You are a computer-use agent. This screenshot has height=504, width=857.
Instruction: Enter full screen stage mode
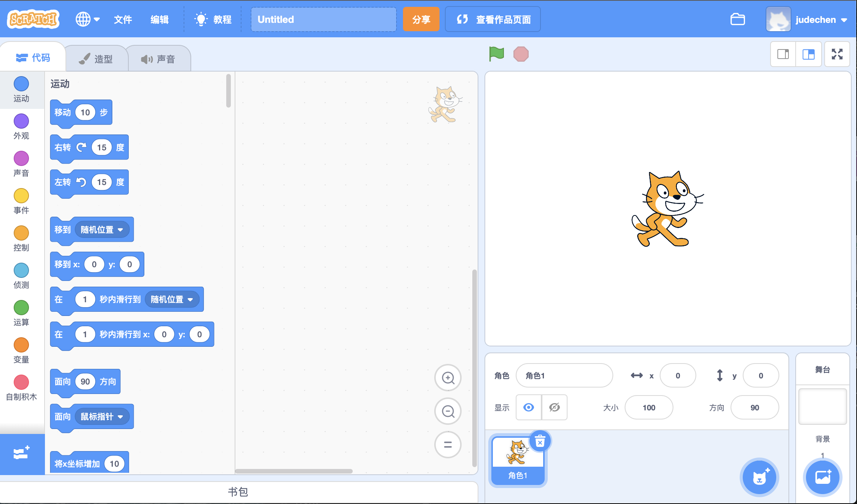[x=837, y=54]
